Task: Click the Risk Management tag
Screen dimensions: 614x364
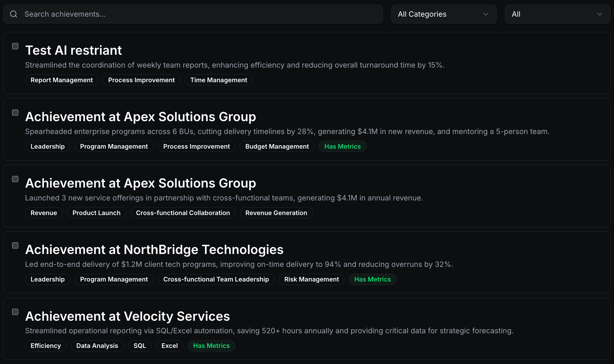Action: [311, 279]
